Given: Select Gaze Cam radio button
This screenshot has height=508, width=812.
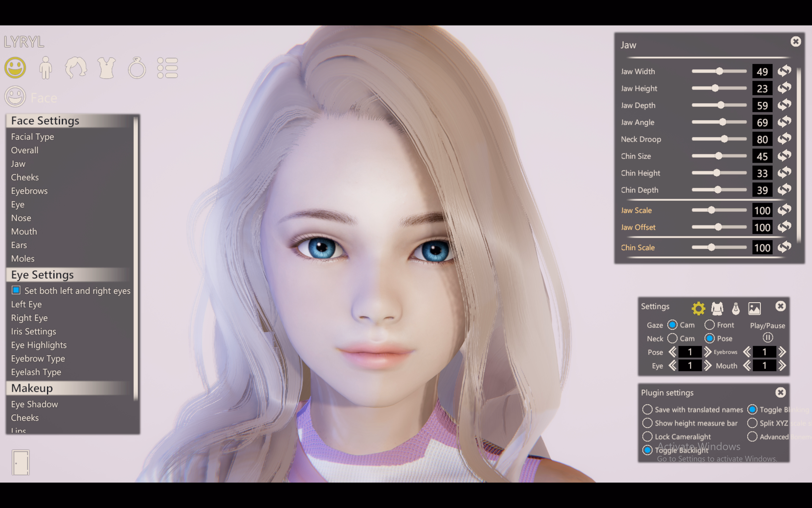Looking at the screenshot, I should tap(672, 325).
